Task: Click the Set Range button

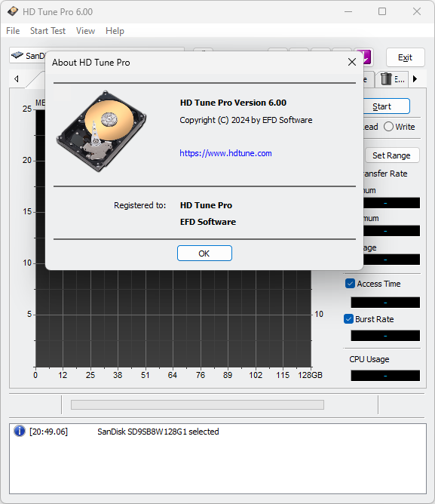Action: pos(392,155)
